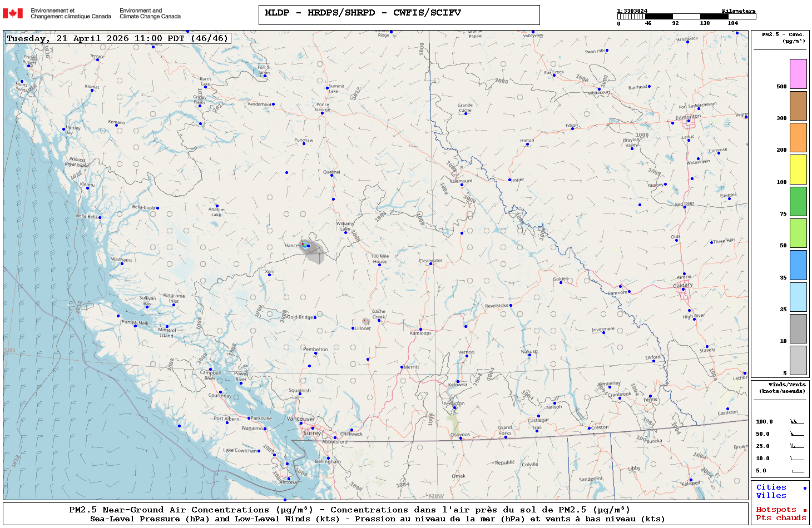Click the Edmonton city label on map

(688, 117)
